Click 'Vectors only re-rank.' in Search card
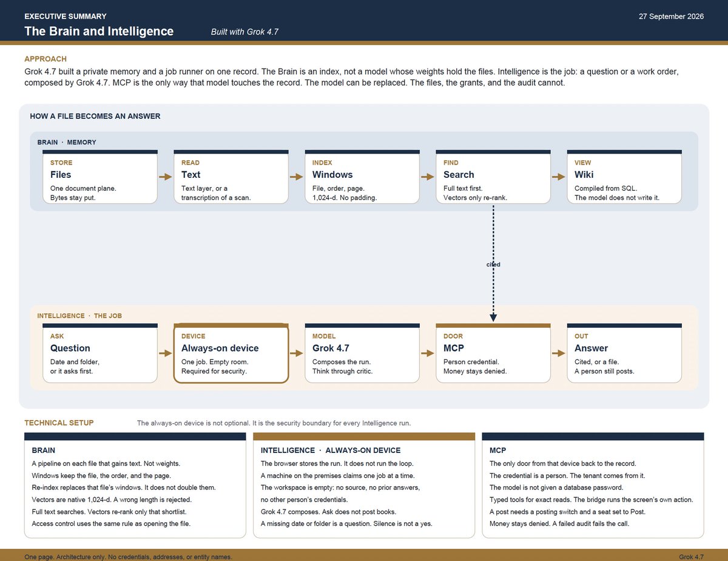Viewport: 728px width, 561px height. click(x=475, y=198)
